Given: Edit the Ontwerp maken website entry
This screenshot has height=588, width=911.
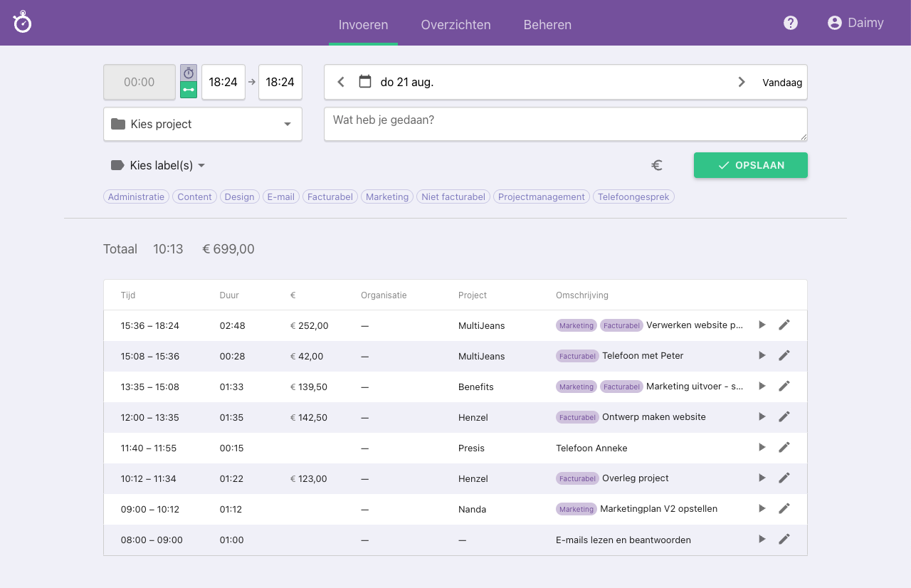Looking at the screenshot, I should point(784,416).
